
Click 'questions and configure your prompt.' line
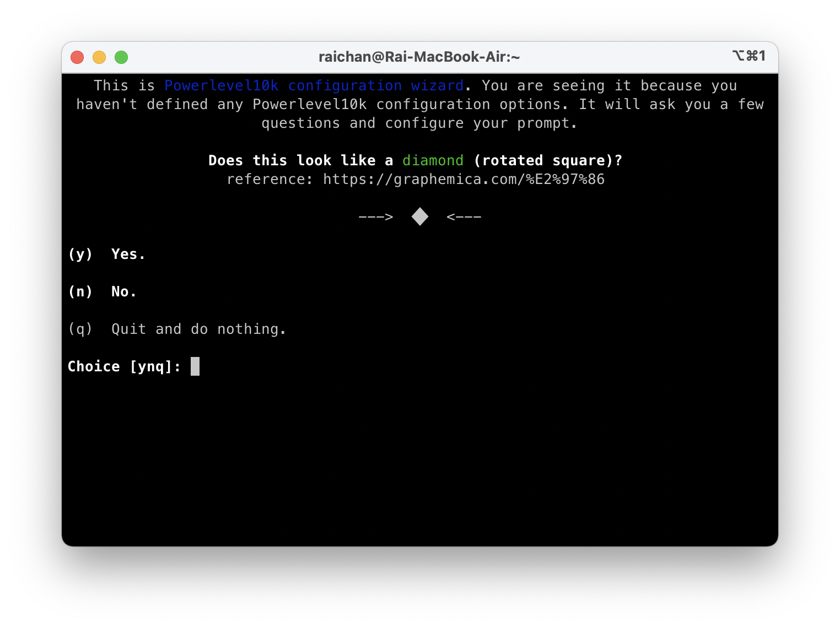(419, 123)
